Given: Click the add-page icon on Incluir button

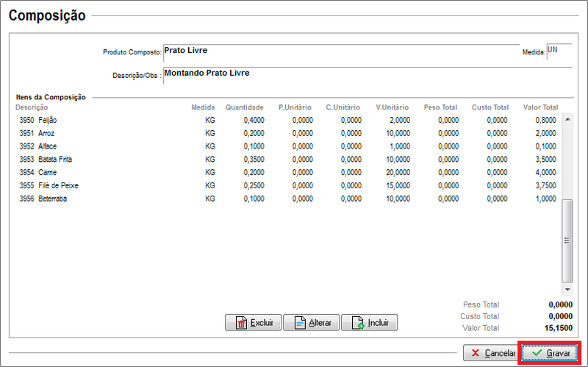Looking at the screenshot, I should pos(357,323).
